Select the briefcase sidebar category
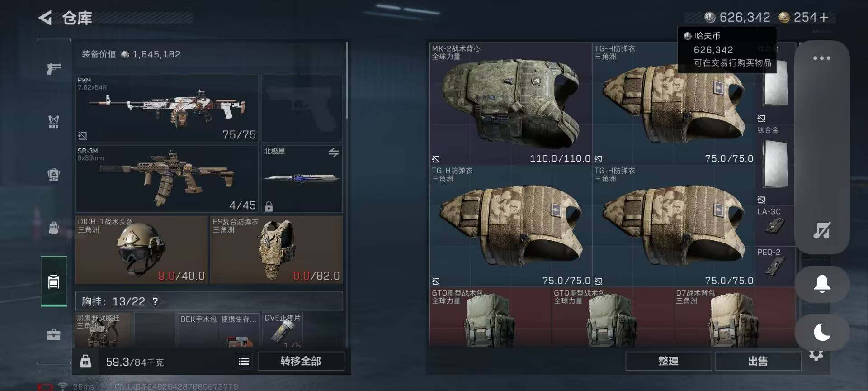Screen dimensions: 868x391 (54, 334)
